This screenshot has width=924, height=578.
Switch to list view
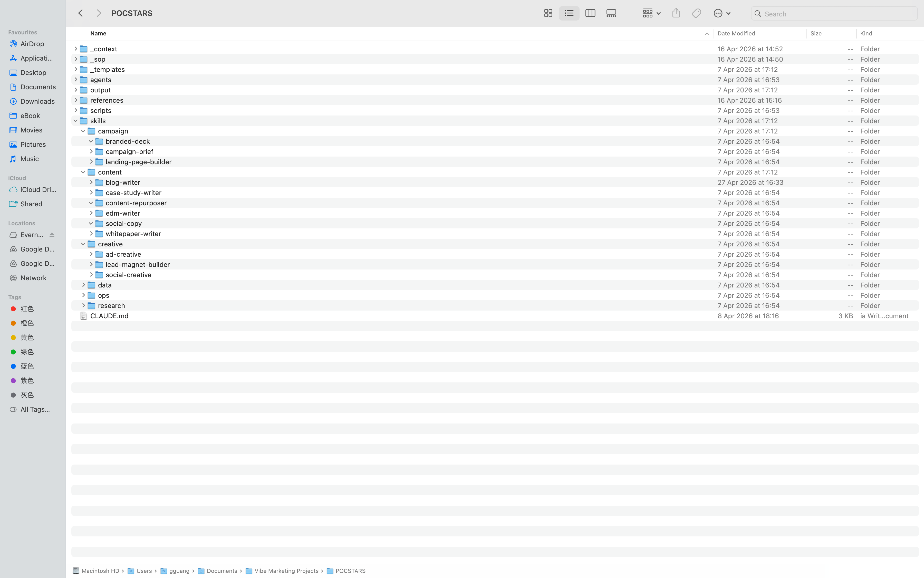pyautogui.click(x=569, y=13)
